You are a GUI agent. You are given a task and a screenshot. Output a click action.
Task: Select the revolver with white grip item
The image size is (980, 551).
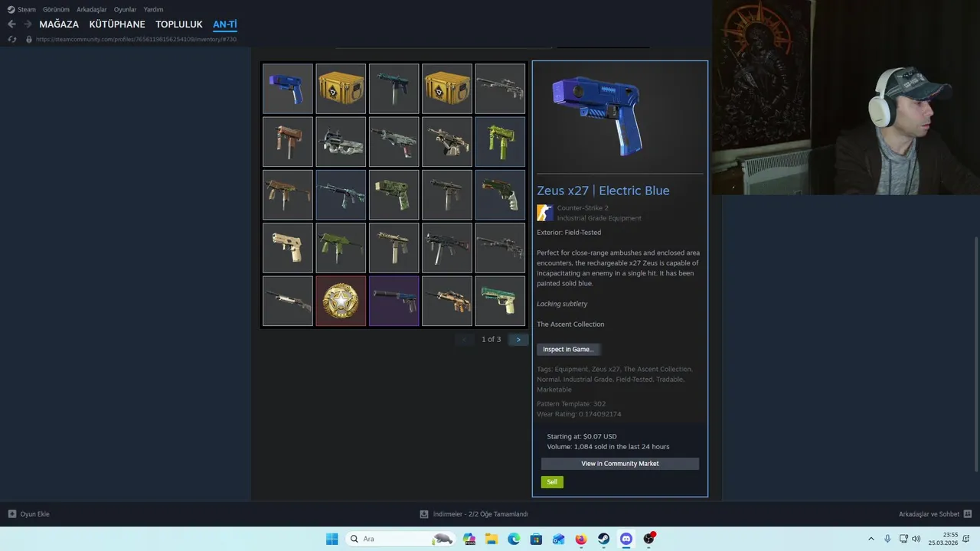pos(500,194)
